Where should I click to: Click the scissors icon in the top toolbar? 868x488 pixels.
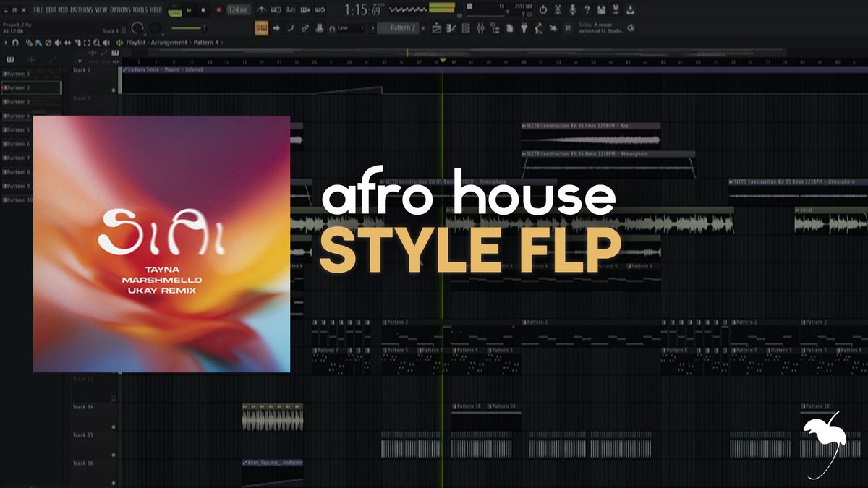[558, 9]
